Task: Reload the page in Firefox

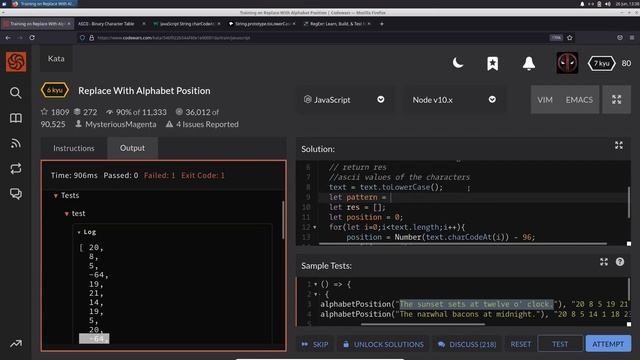Action: 32,38
